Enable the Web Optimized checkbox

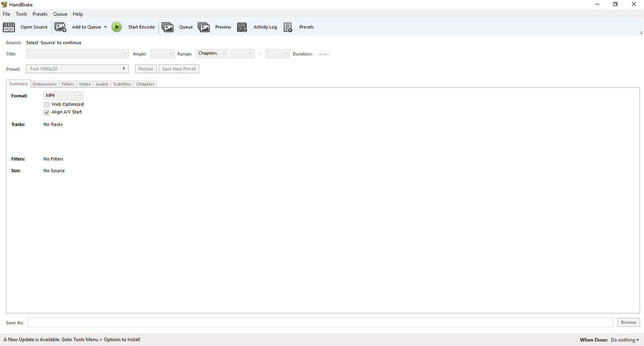pyautogui.click(x=47, y=105)
